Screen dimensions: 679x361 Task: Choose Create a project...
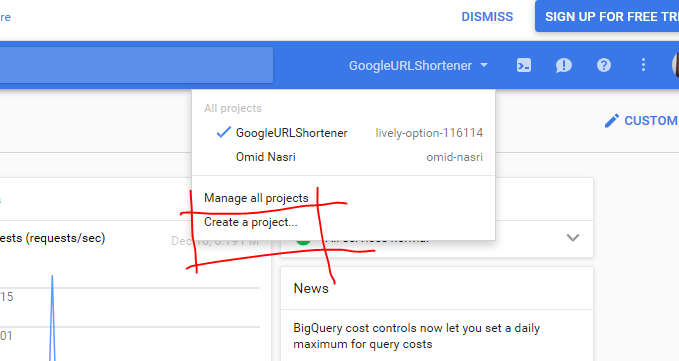click(x=251, y=222)
